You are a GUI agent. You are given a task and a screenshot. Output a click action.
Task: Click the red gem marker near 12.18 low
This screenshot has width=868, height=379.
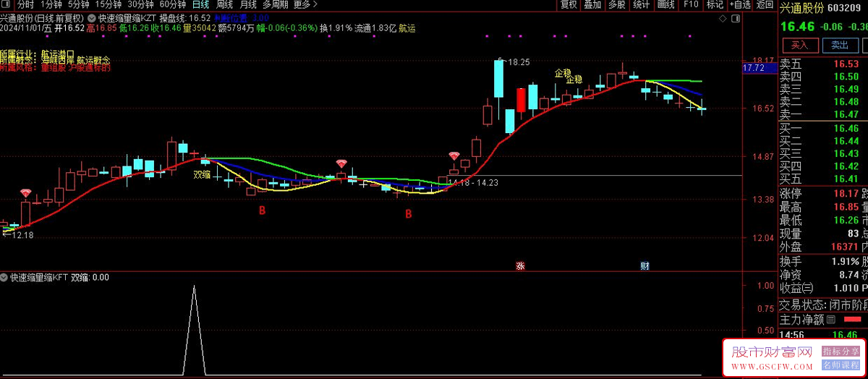click(x=25, y=193)
